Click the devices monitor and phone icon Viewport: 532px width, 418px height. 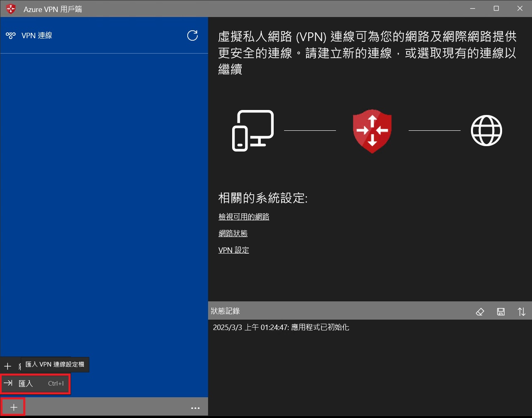tap(253, 130)
